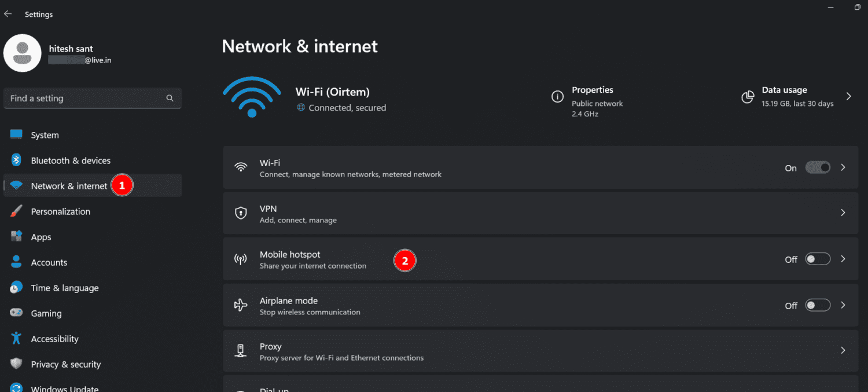Open the System settings category
Screen dimensions: 868x392
45,135
